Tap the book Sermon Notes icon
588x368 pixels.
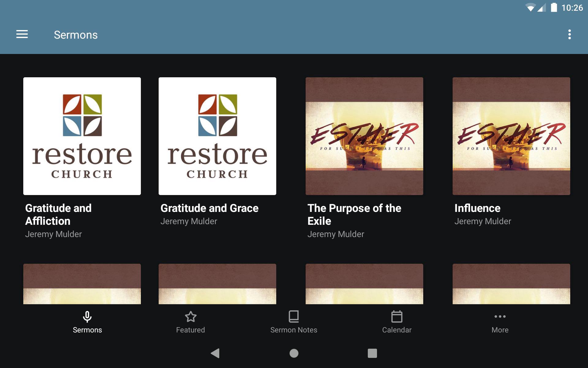tap(294, 316)
